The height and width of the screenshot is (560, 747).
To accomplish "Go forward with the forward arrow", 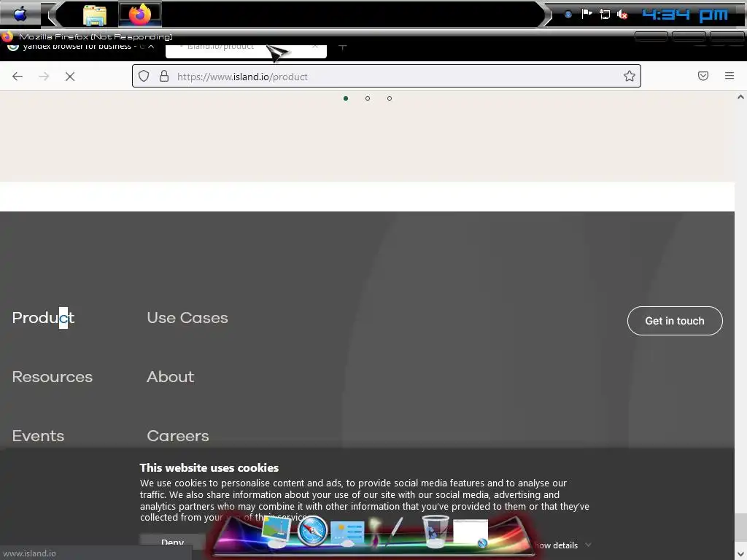I will pyautogui.click(x=44, y=76).
